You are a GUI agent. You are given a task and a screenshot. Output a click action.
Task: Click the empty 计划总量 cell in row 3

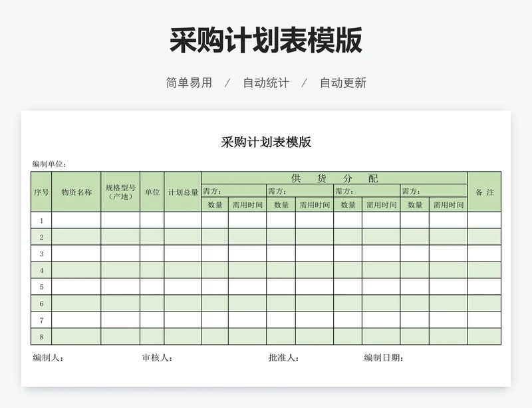[x=183, y=254]
